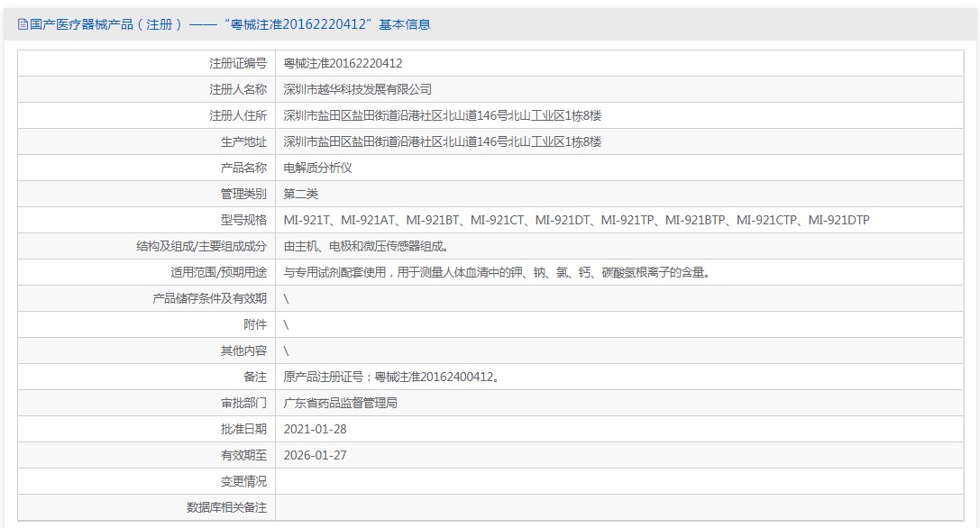Select the label 注册证编号
This screenshot has height=528, width=980.
[x=237, y=63]
